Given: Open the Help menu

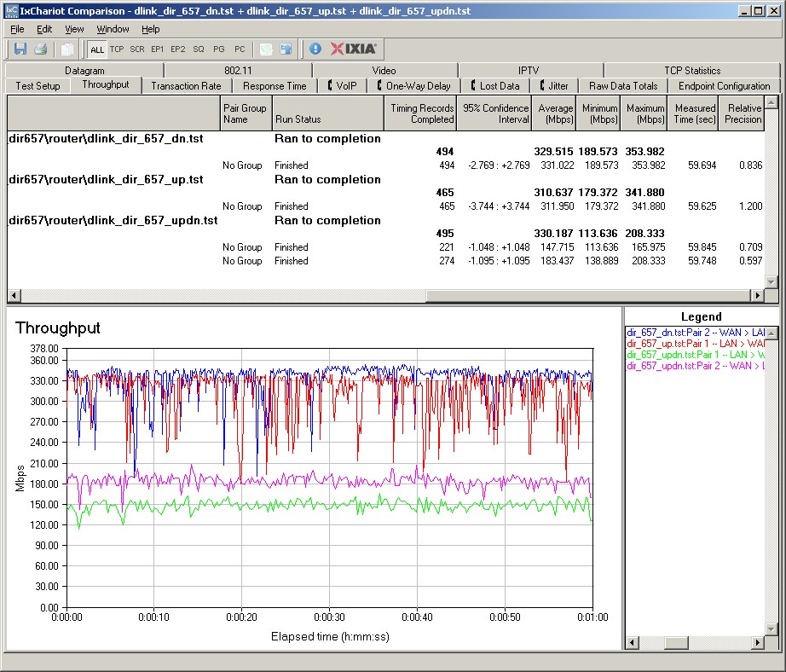Looking at the screenshot, I should tap(150, 29).
